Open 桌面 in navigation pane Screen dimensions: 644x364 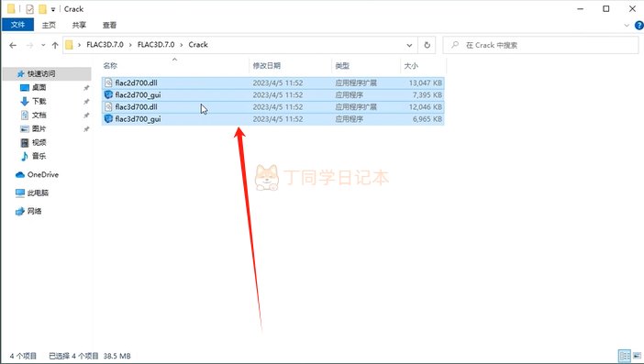pos(39,87)
